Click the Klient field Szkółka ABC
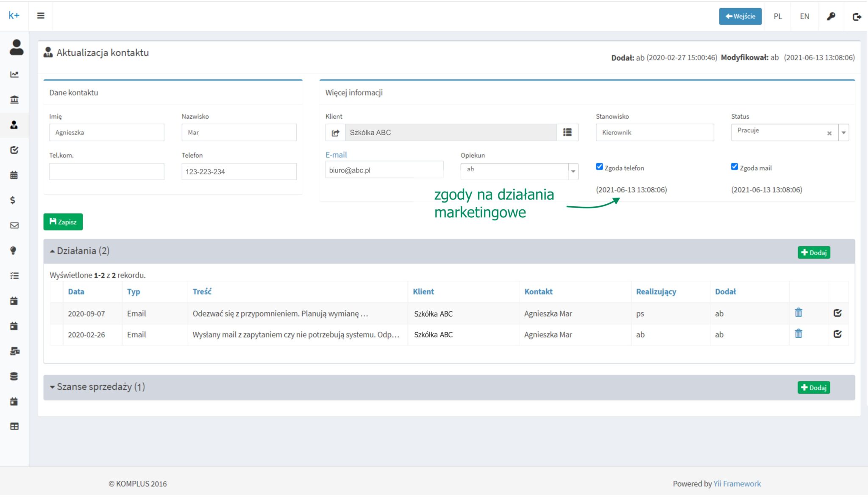The width and height of the screenshot is (868, 497). tap(451, 133)
